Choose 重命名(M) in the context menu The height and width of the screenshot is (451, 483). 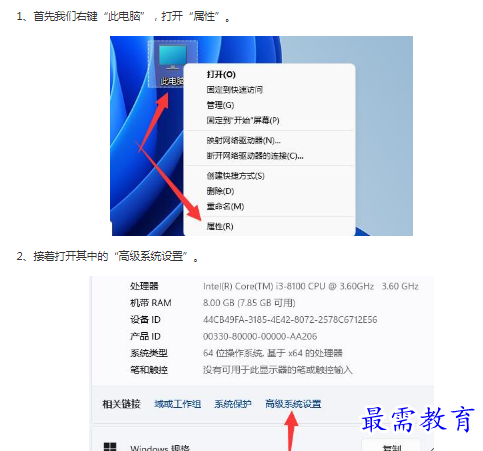pos(225,207)
